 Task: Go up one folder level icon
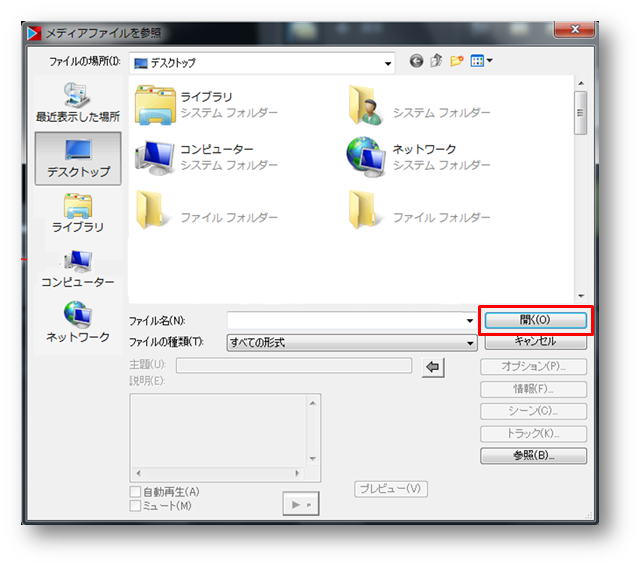coord(436,61)
